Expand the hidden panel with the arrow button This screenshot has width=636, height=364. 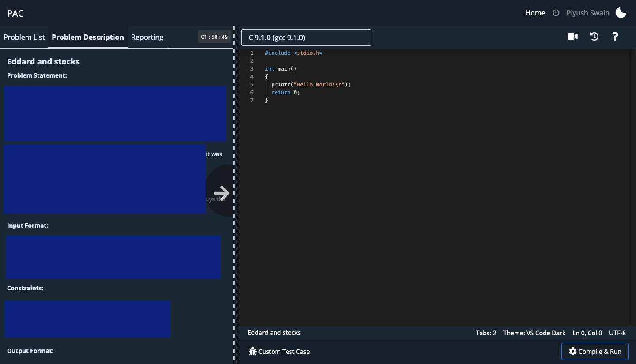pos(221,193)
